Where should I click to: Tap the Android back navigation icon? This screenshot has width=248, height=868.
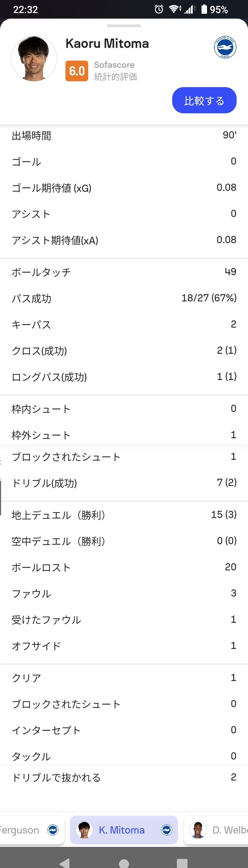(64, 862)
